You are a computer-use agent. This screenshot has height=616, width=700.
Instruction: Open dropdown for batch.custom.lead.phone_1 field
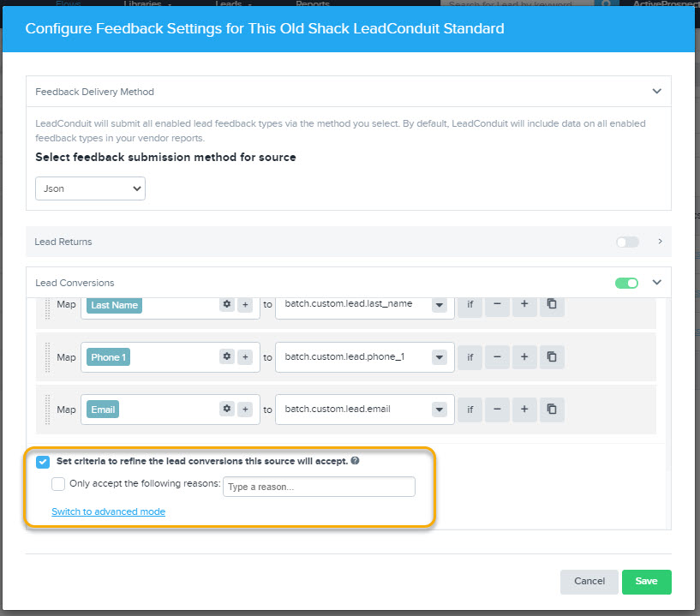click(x=440, y=357)
